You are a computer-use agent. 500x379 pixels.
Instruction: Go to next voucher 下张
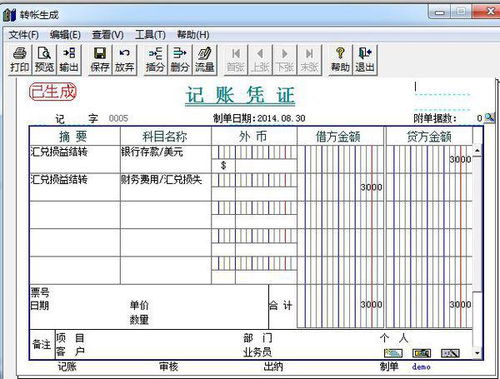(285, 60)
